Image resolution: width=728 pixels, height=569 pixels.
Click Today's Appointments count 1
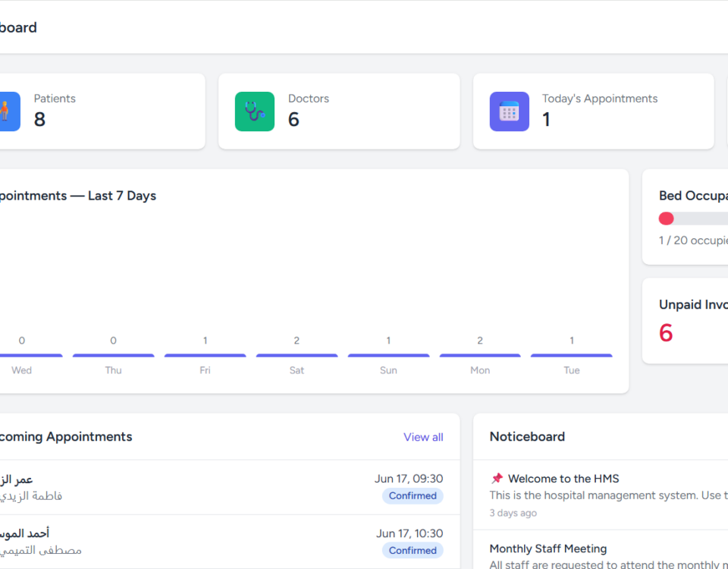pos(547,119)
